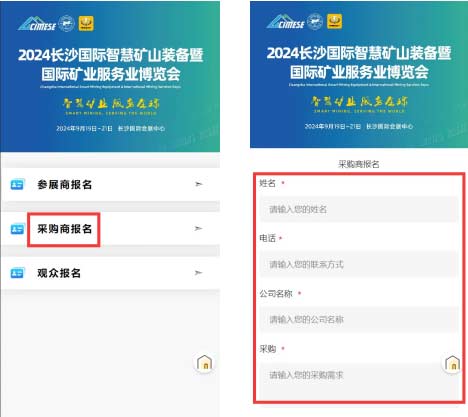
Task: Click the 参展商报名 card icon
Action: click(17, 184)
